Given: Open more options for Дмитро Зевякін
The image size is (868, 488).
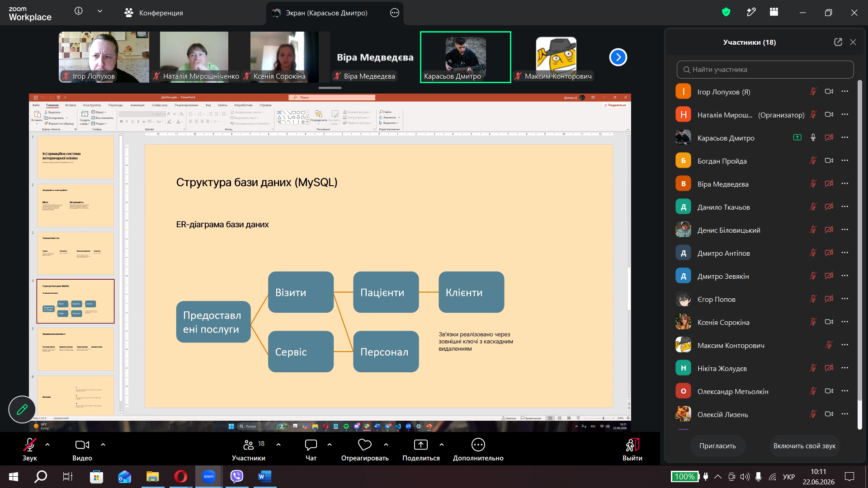Looking at the screenshot, I should pyautogui.click(x=844, y=276).
